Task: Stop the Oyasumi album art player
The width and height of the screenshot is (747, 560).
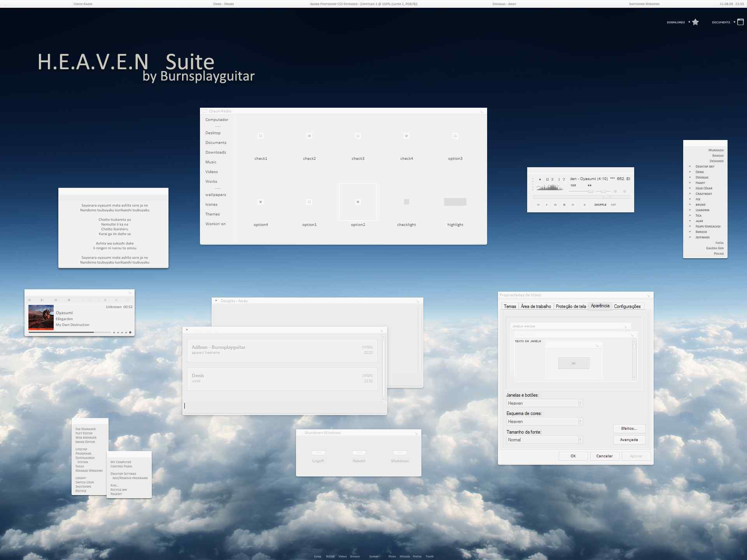Action: (69, 300)
